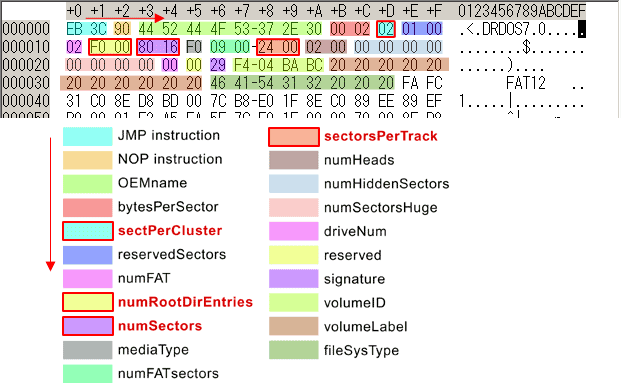Click the numSectors legend label
Screen dimensions: 621x389
tap(160, 326)
